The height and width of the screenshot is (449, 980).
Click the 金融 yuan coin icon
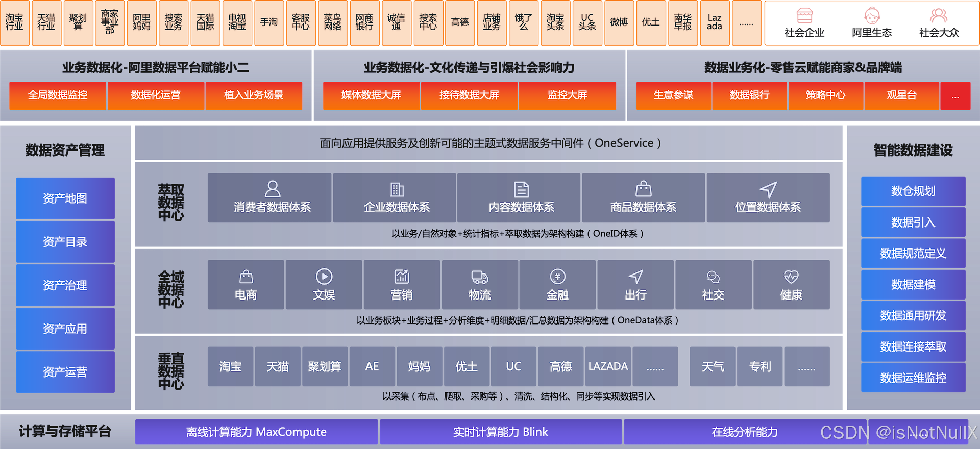click(557, 277)
